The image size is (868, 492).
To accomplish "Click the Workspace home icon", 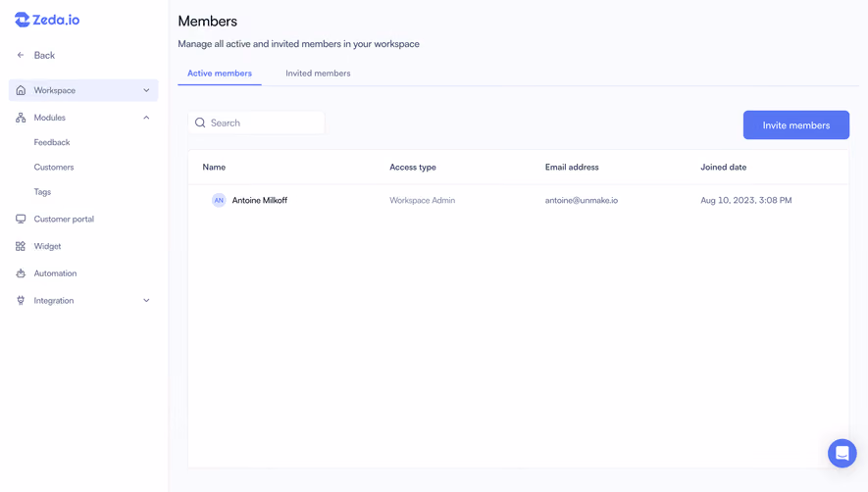I will pyautogui.click(x=21, y=90).
